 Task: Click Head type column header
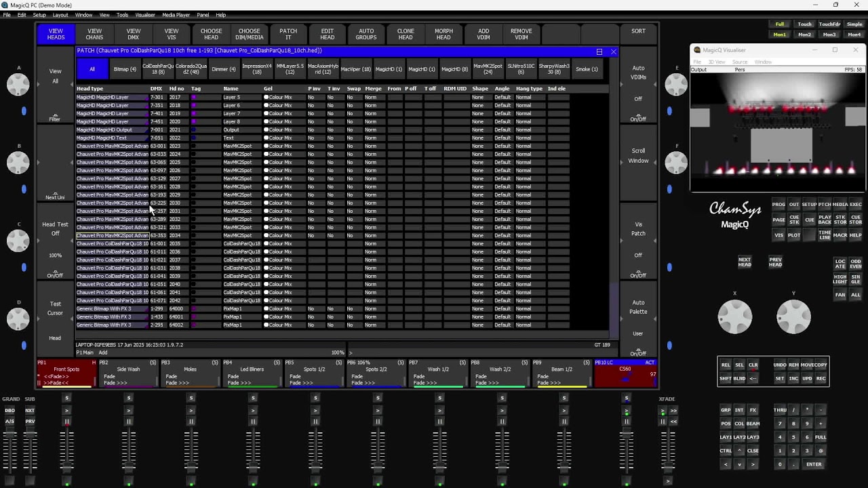click(90, 89)
